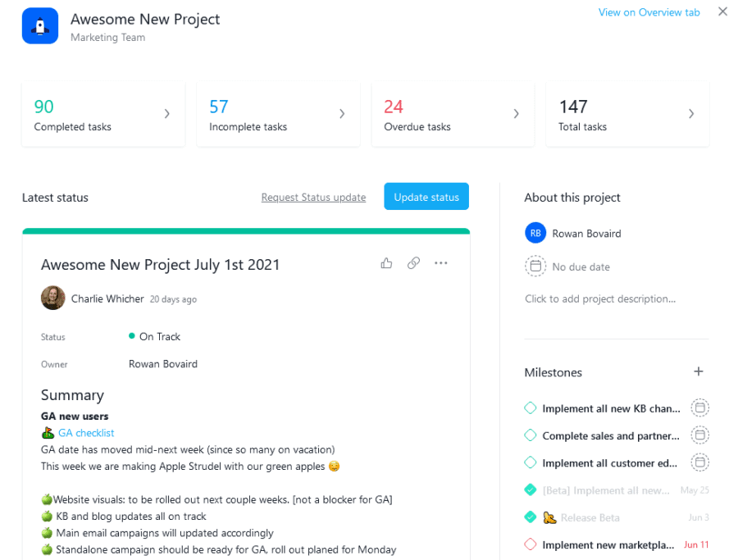Click the calendar icon on the KB milestone
The height and width of the screenshot is (560, 738).
click(699, 407)
